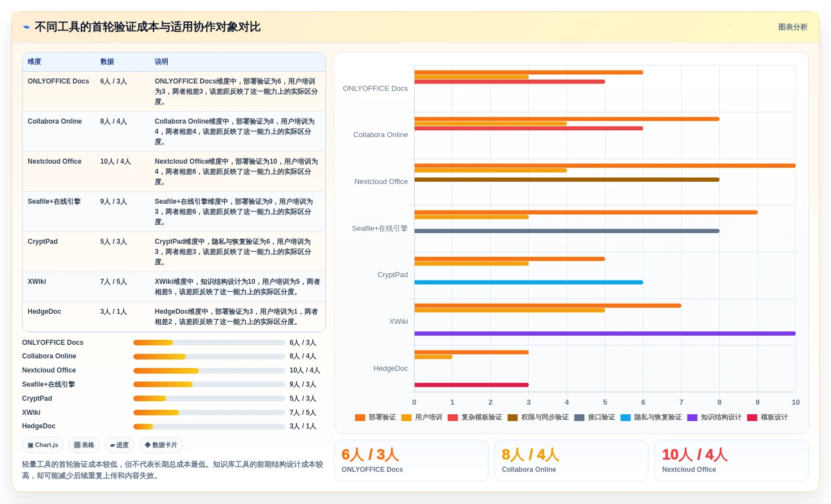Click XWiki progress bar
The image size is (831, 504).
pos(209,413)
